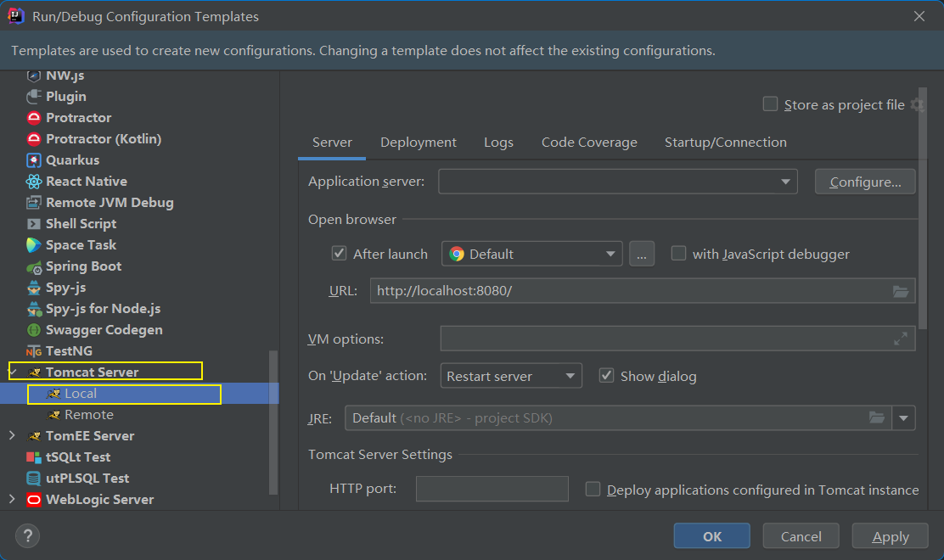Select the TomEE Server icon
The height and width of the screenshot is (560, 944).
pos(34,436)
